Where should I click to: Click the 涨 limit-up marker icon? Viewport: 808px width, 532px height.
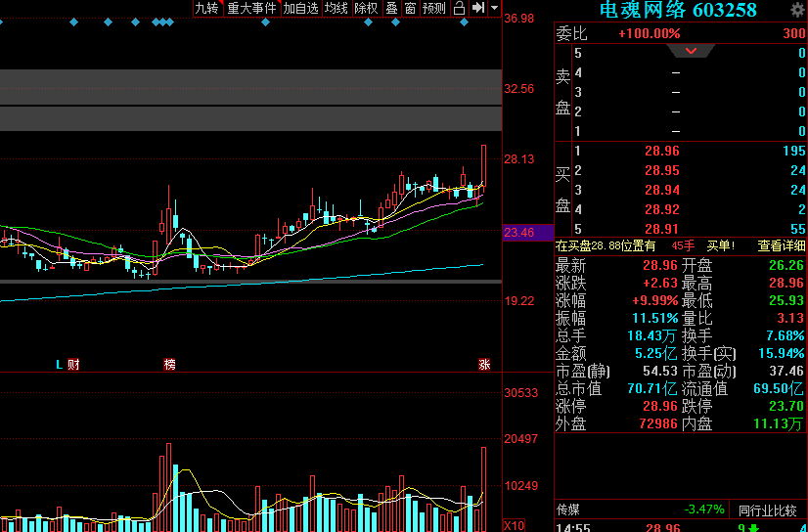pyautogui.click(x=484, y=365)
